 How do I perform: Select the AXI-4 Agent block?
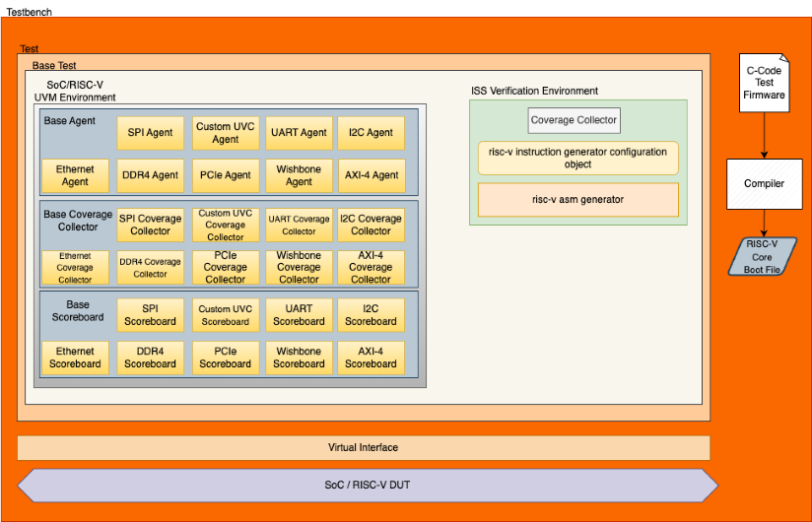click(x=371, y=175)
